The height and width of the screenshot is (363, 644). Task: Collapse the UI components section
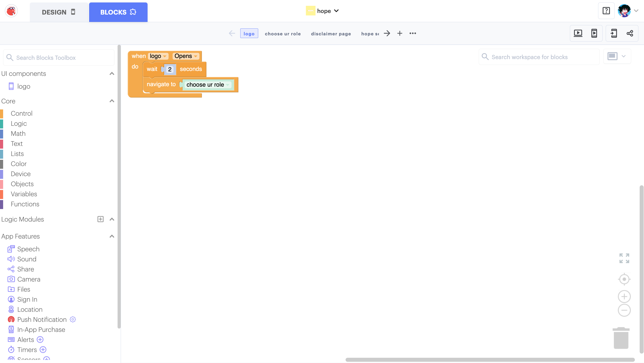112,73
